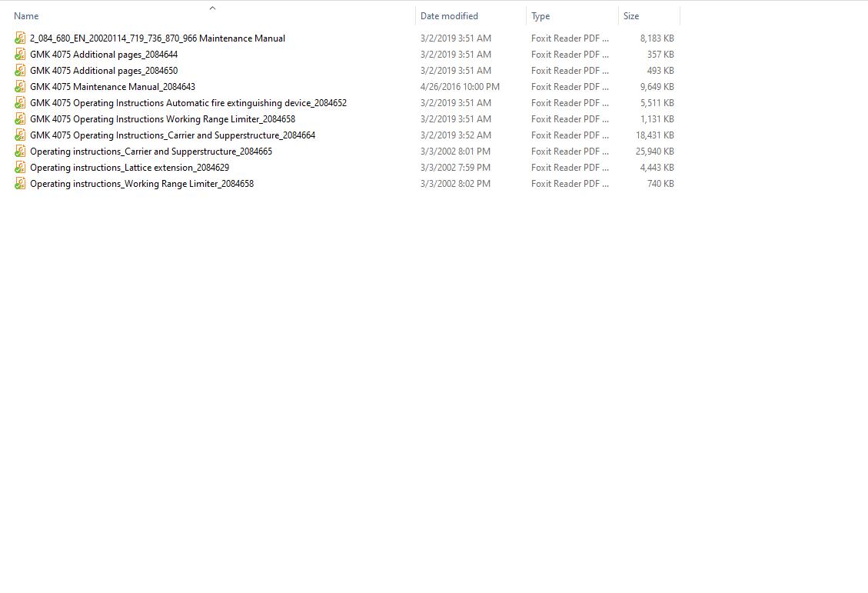Click PDF icon of 2_084_680_EN Maintenance Manual
The width and height of the screenshot is (868, 593).
pyautogui.click(x=20, y=38)
